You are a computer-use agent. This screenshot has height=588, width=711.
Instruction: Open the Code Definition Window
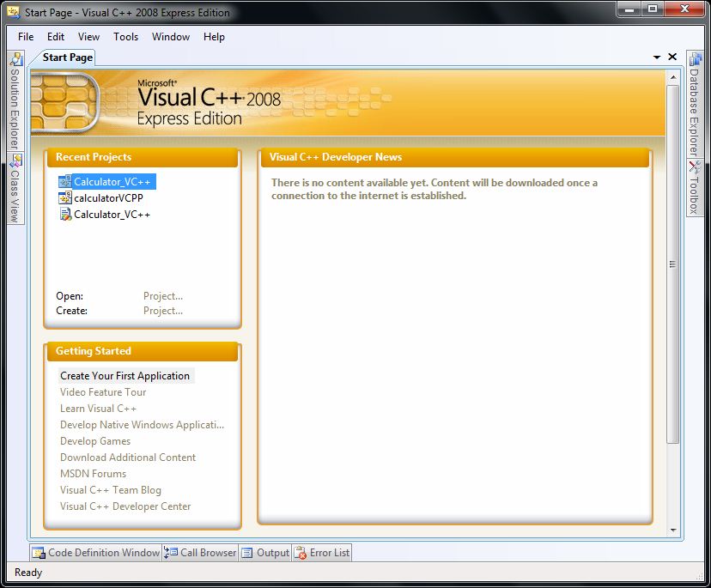94,552
